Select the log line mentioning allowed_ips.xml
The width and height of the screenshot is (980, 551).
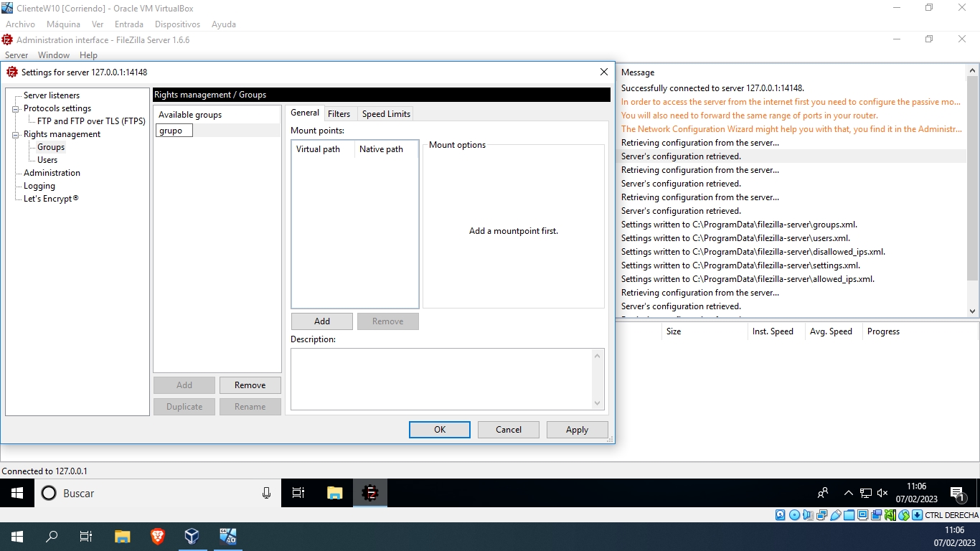[x=748, y=279]
